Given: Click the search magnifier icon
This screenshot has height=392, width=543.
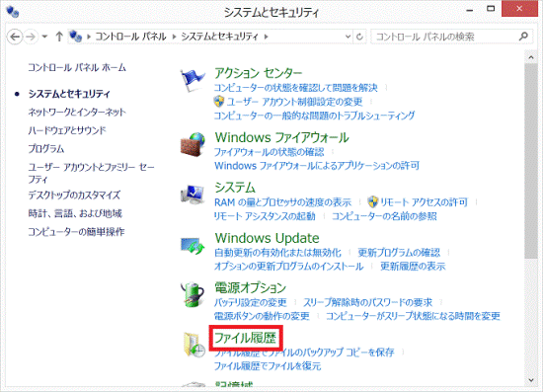Looking at the screenshot, I should point(523,36).
